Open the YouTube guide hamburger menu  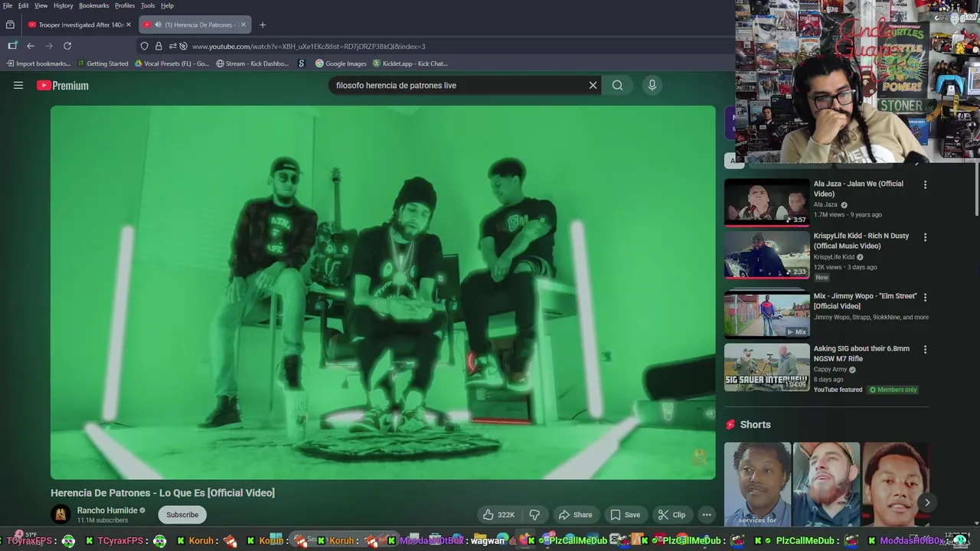pyautogui.click(x=18, y=86)
